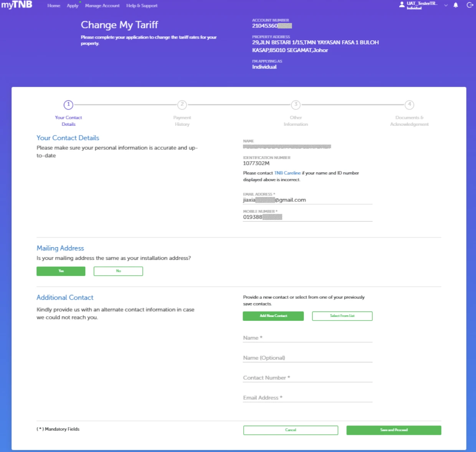This screenshot has height=452, width=476.
Task: Open Help & Support menu
Action: (142, 6)
